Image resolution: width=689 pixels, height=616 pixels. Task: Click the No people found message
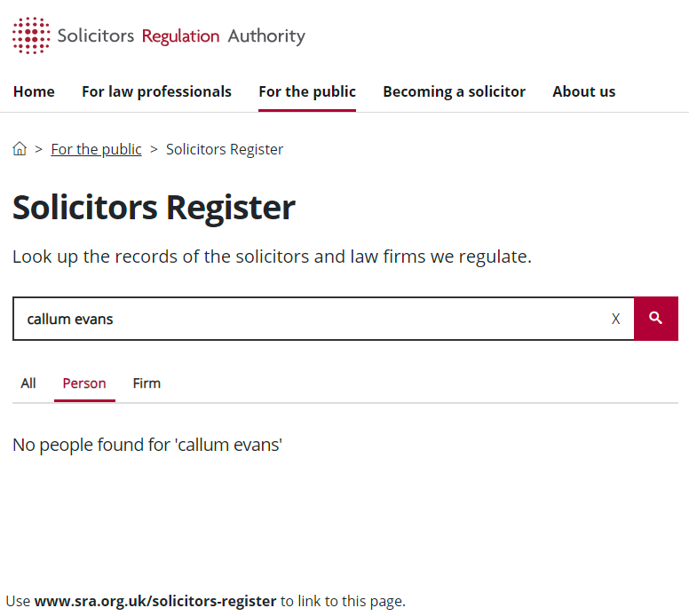(x=147, y=445)
